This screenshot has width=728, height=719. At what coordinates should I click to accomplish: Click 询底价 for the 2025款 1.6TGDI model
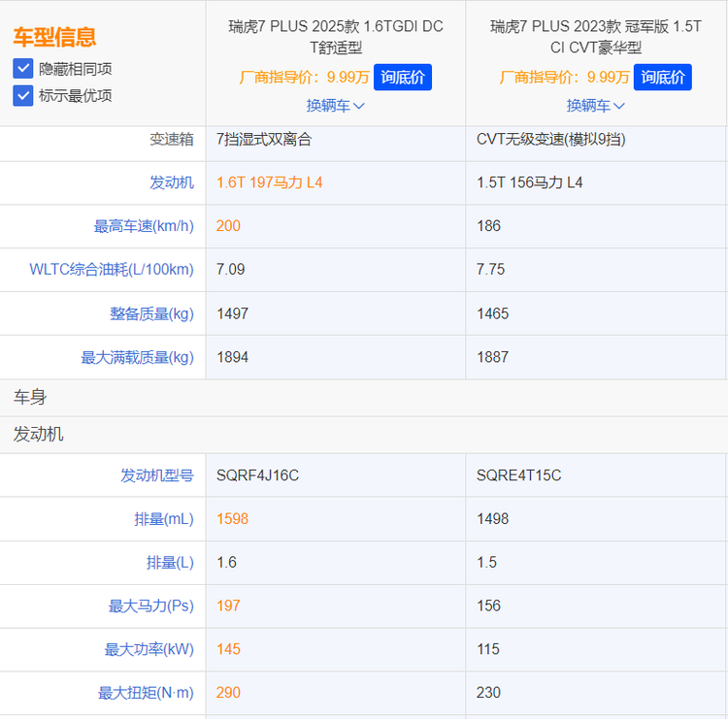coord(403,78)
